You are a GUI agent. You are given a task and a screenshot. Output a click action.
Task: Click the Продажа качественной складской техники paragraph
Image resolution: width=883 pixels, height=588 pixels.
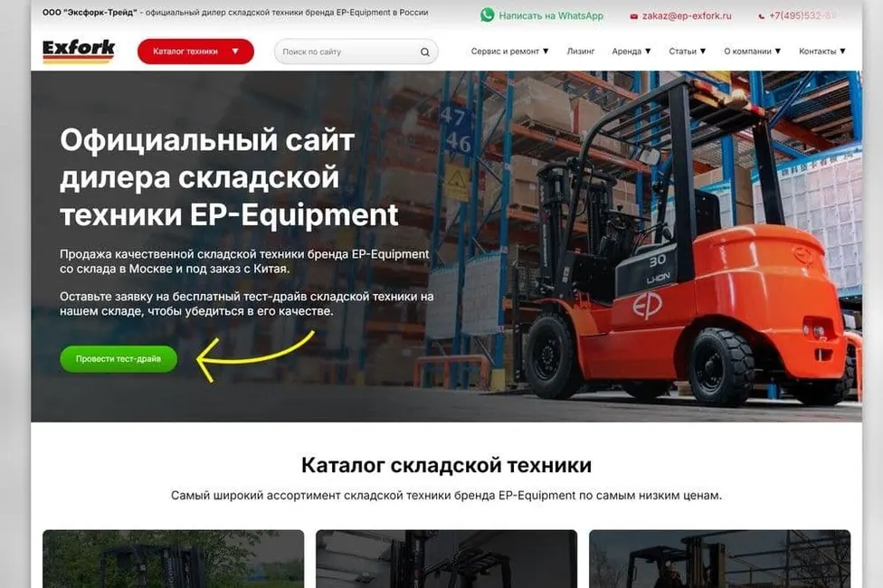244,261
